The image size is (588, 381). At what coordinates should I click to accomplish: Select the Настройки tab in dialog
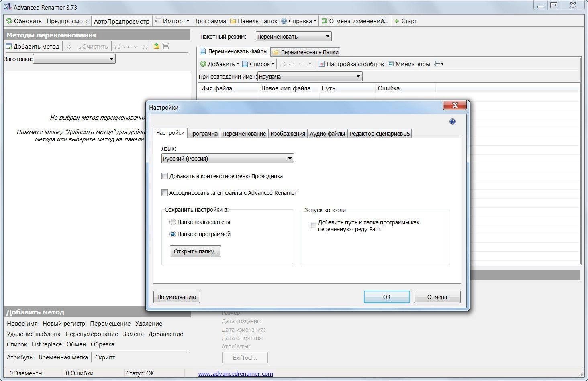170,133
